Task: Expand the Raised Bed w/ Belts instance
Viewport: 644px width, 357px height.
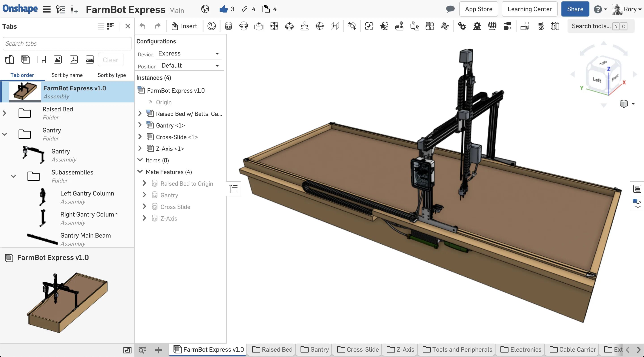Action: coord(140,113)
